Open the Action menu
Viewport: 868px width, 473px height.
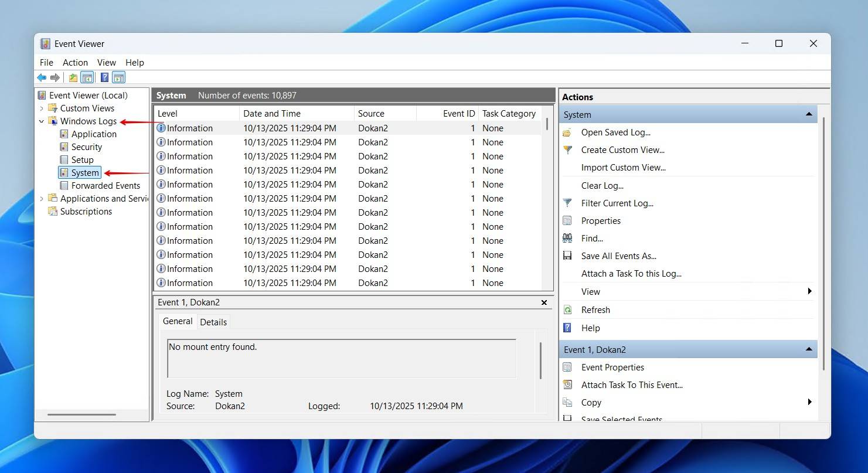75,62
